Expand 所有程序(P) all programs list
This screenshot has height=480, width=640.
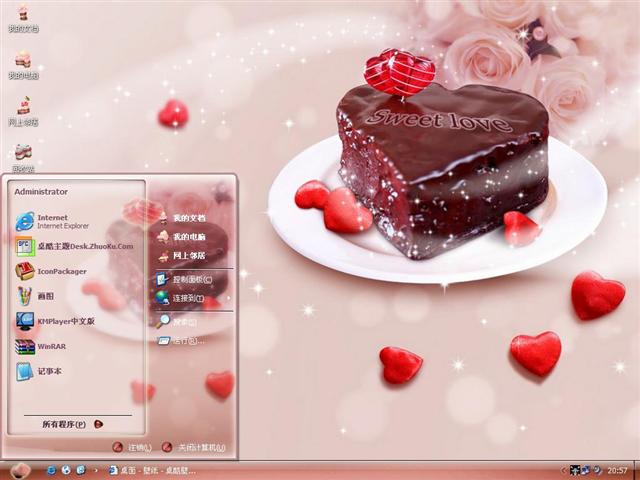(x=73, y=424)
